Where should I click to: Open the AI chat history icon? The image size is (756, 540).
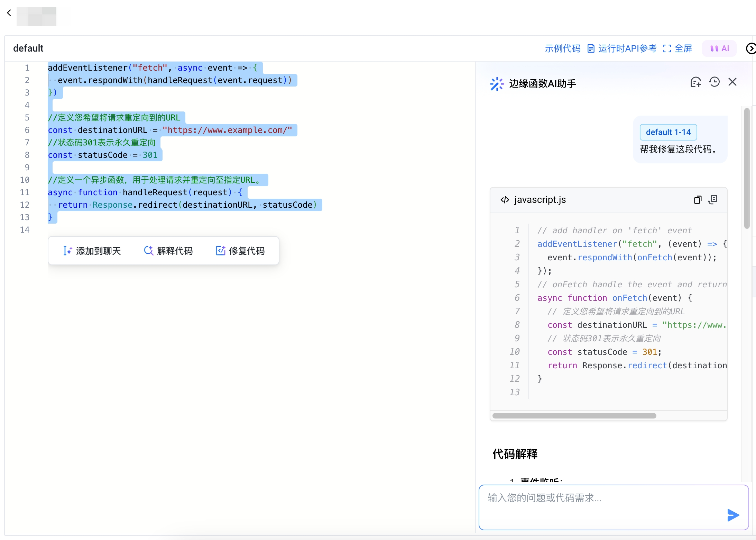point(714,82)
